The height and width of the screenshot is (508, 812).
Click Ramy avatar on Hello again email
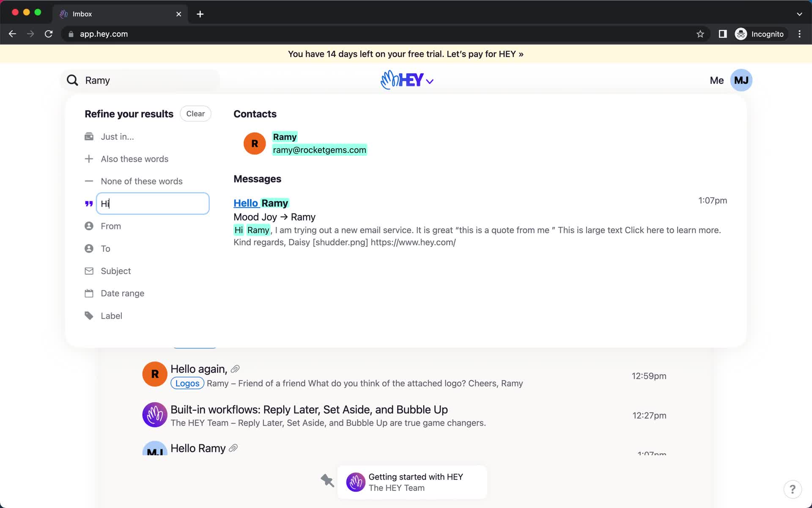click(x=155, y=374)
